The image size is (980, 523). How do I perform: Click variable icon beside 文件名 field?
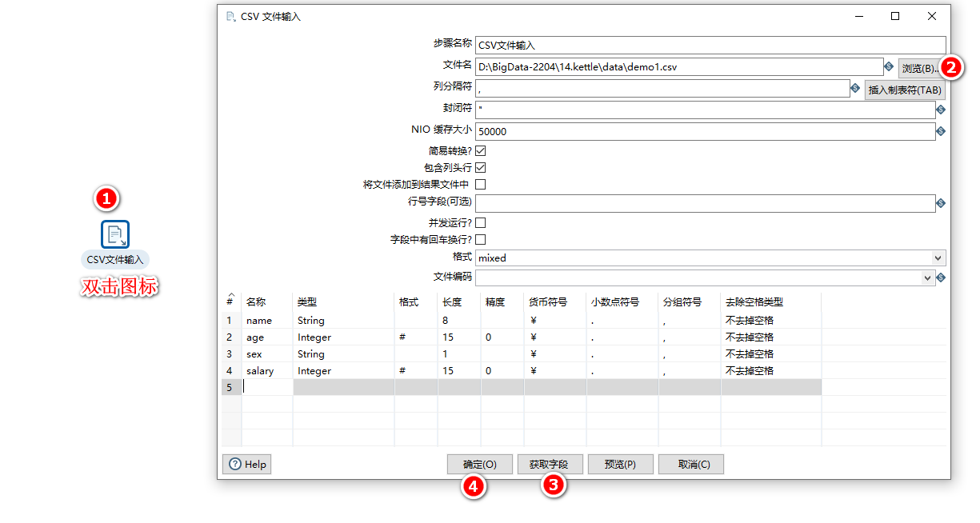(889, 66)
